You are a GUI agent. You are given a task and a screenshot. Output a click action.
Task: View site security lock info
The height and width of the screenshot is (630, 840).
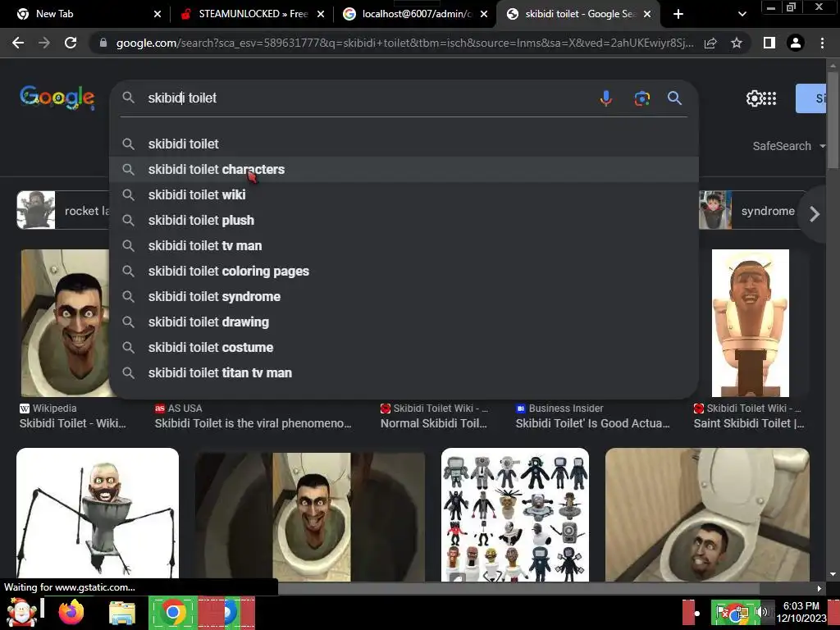(x=103, y=43)
